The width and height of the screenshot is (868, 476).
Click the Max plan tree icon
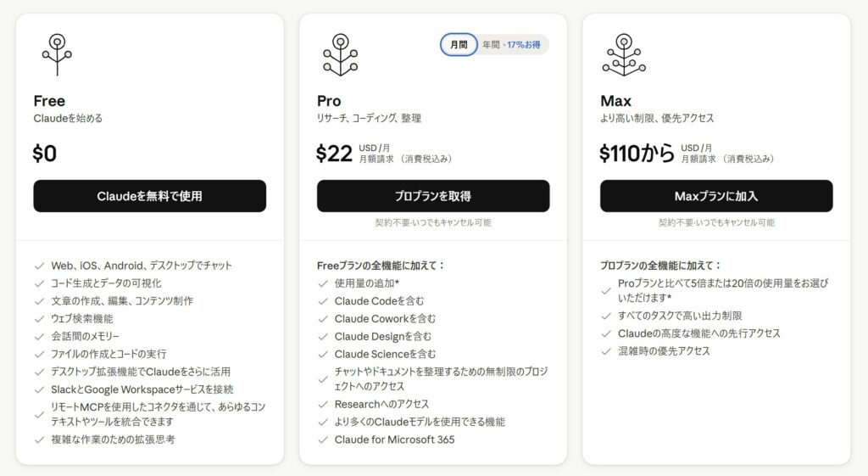tap(624, 55)
